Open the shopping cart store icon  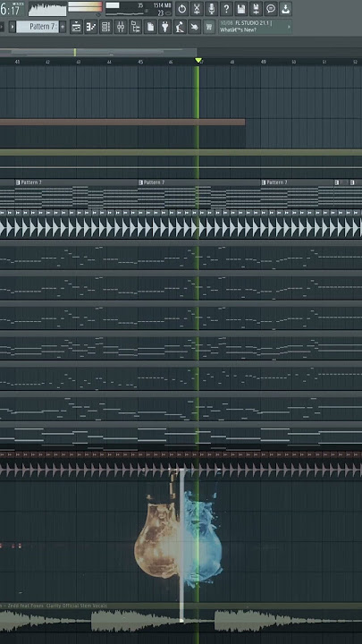tap(209, 27)
